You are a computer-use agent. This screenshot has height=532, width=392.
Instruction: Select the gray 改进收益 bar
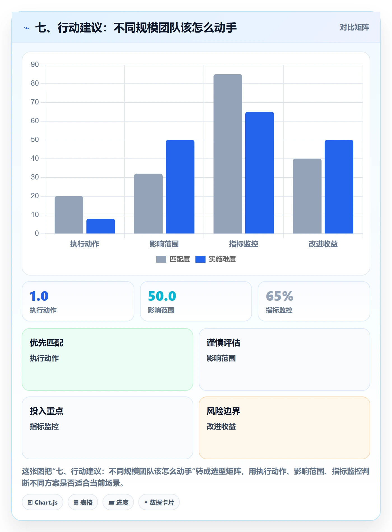(307, 196)
